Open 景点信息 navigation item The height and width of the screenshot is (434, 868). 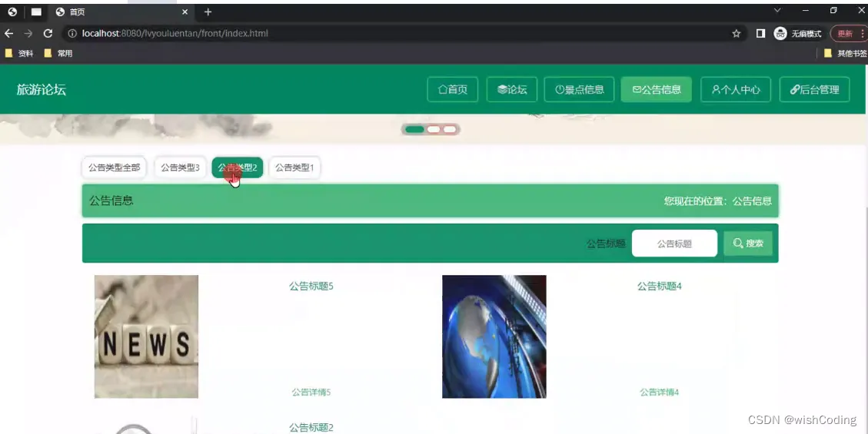(x=579, y=90)
